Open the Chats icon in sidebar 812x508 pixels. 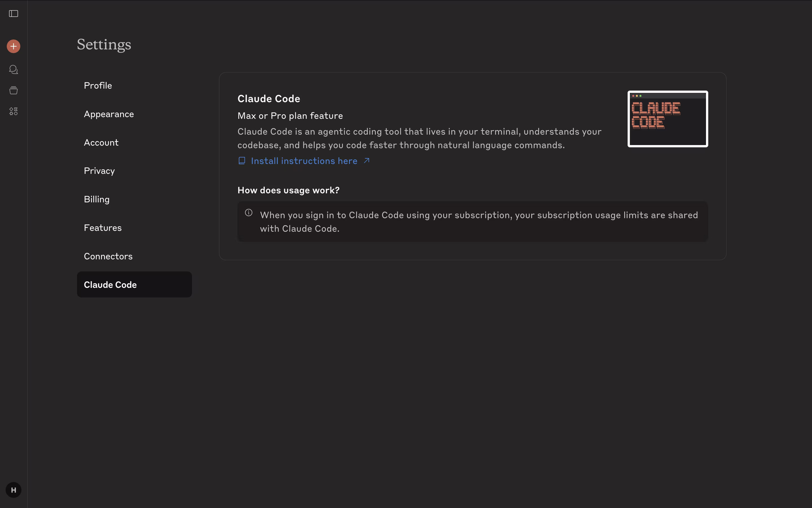14,69
